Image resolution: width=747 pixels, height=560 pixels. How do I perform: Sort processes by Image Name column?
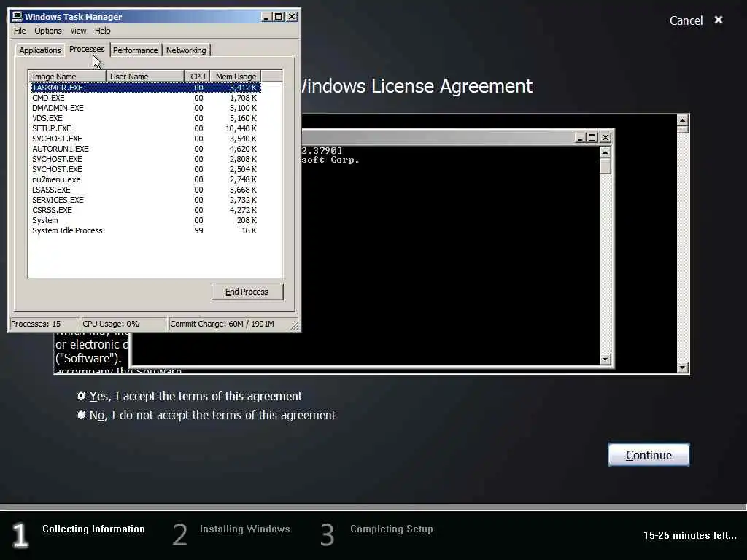66,77
